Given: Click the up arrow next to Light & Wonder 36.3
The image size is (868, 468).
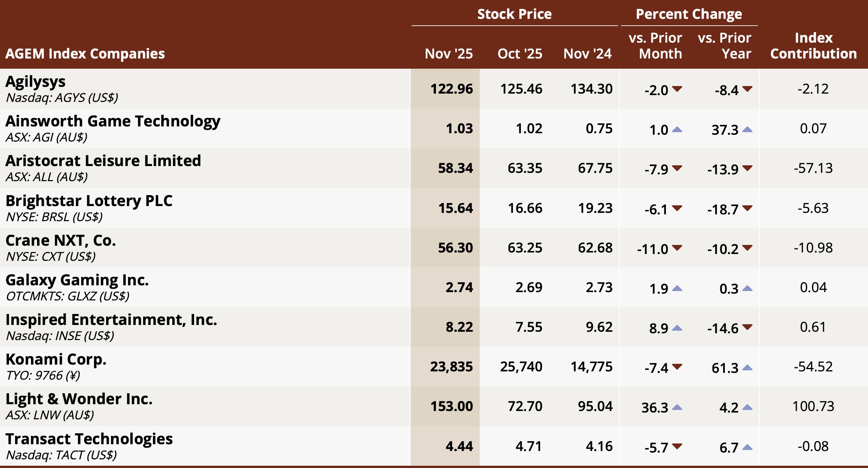Looking at the screenshot, I should [x=677, y=408].
